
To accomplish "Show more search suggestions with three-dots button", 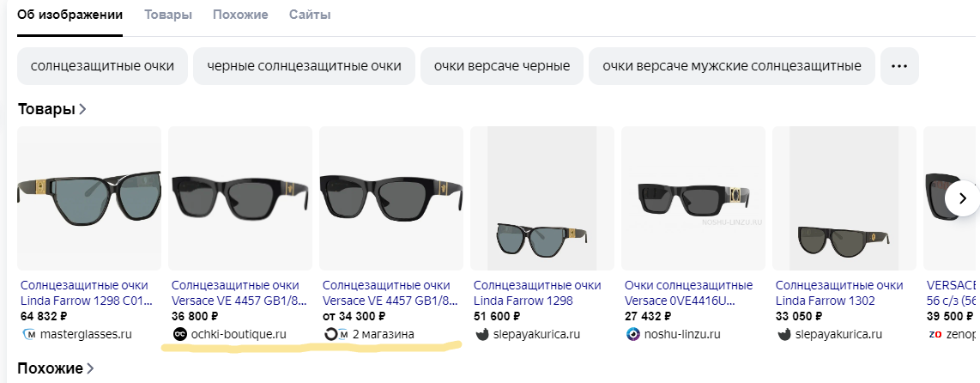I will tap(899, 66).
